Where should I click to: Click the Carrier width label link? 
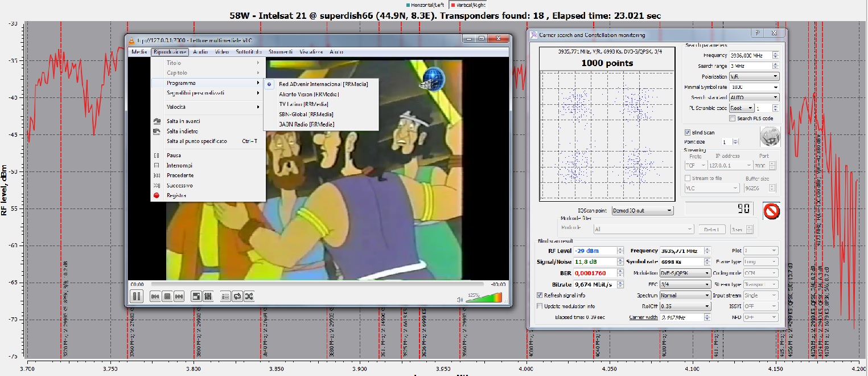[x=643, y=317]
